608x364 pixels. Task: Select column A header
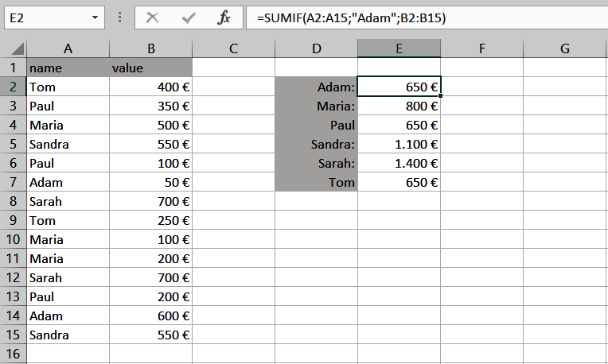tap(68, 48)
